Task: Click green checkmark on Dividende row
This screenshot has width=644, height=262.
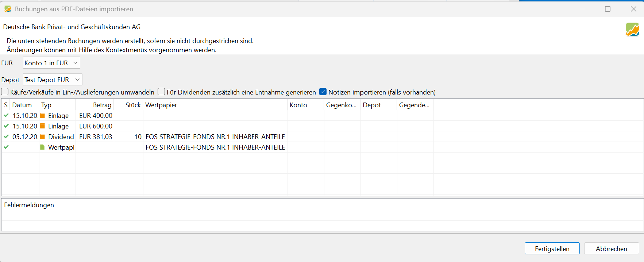Action: pos(6,136)
